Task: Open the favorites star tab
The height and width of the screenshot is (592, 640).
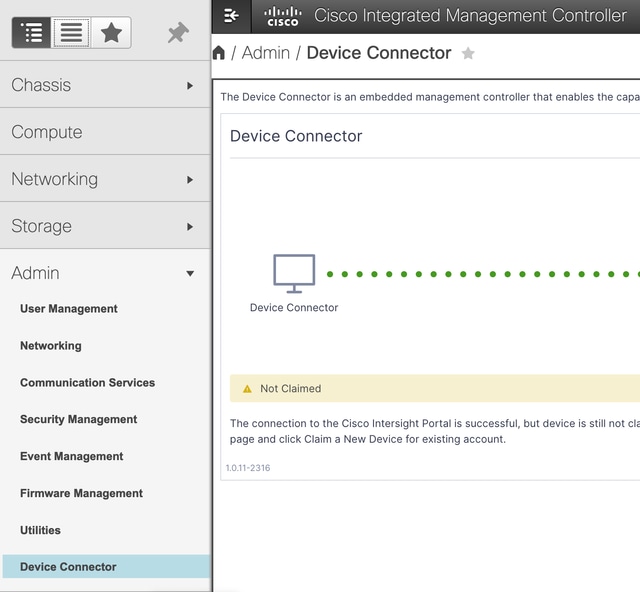Action: click(111, 33)
